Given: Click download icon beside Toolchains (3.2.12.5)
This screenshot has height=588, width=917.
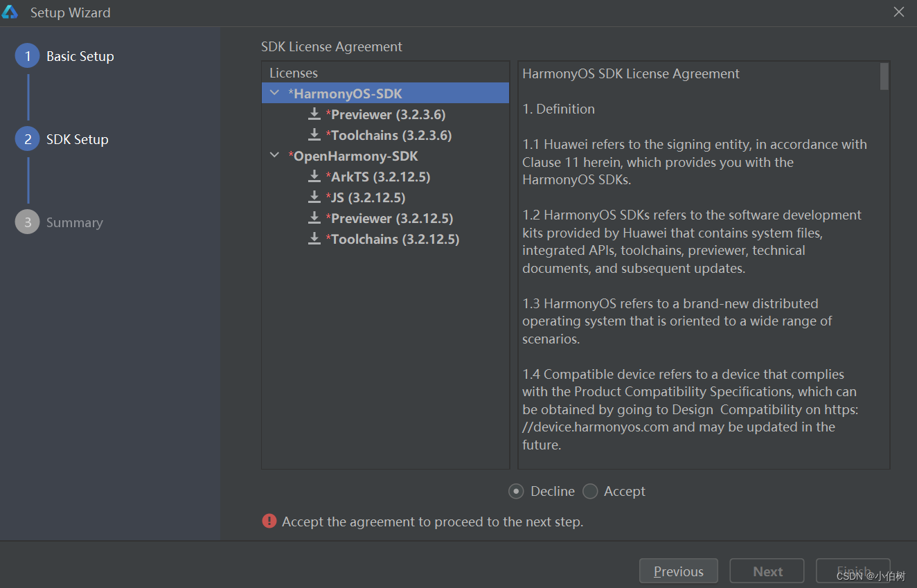Looking at the screenshot, I should (314, 239).
